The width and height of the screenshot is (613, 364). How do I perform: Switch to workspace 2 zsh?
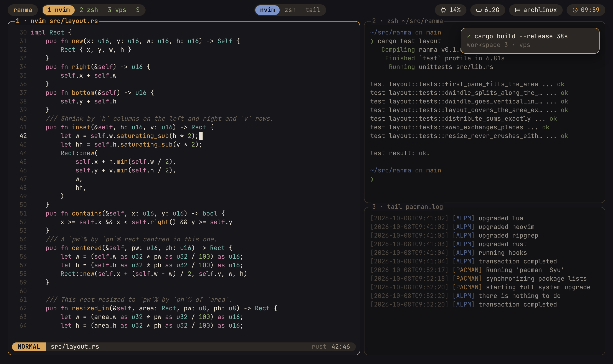click(89, 10)
